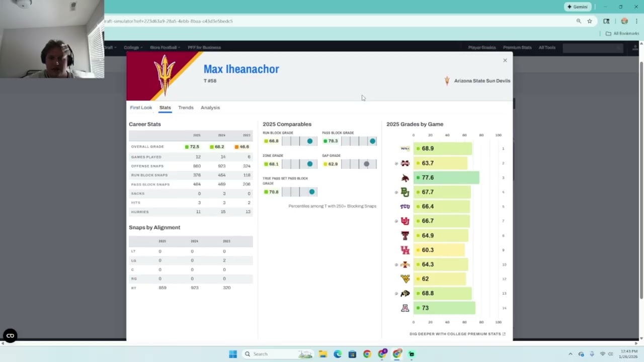Click the 77.6 game grade bar

[x=446, y=177]
